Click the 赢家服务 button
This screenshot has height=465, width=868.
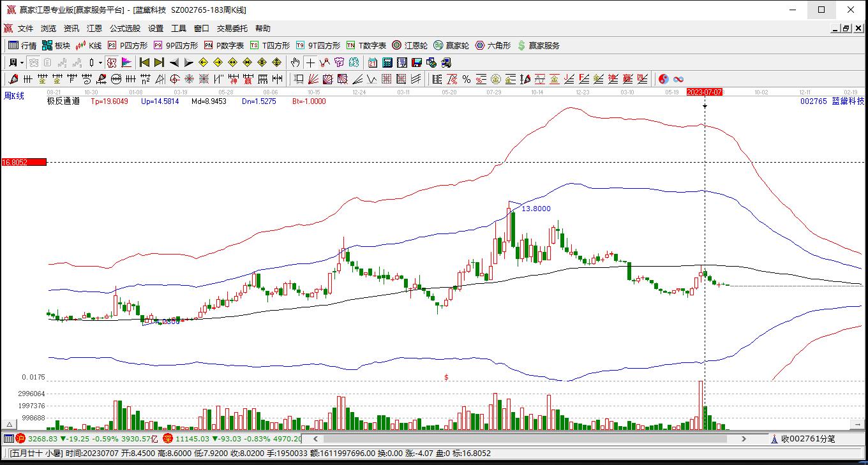(539, 45)
